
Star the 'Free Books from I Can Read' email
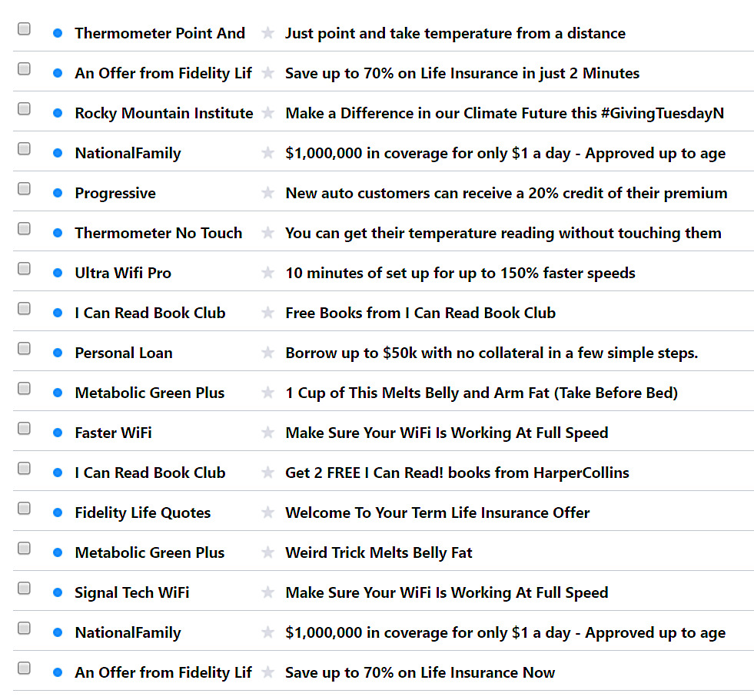(x=267, y=313)
